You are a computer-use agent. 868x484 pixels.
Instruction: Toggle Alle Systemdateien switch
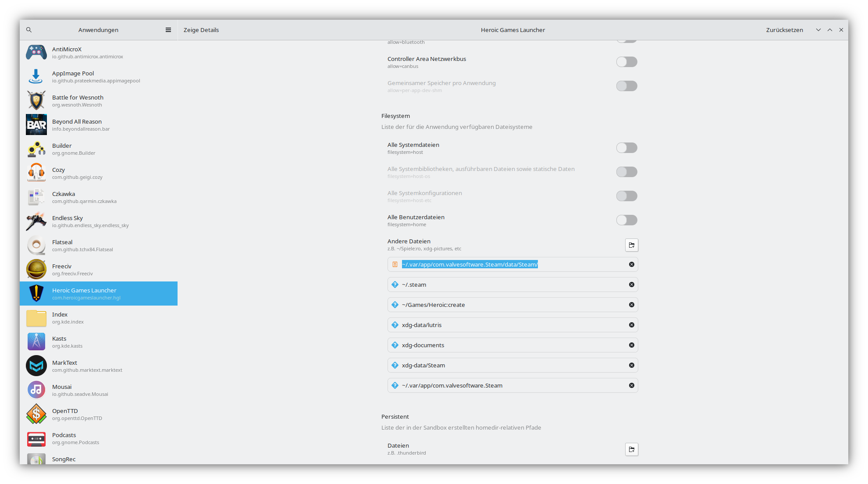point(626,148)
